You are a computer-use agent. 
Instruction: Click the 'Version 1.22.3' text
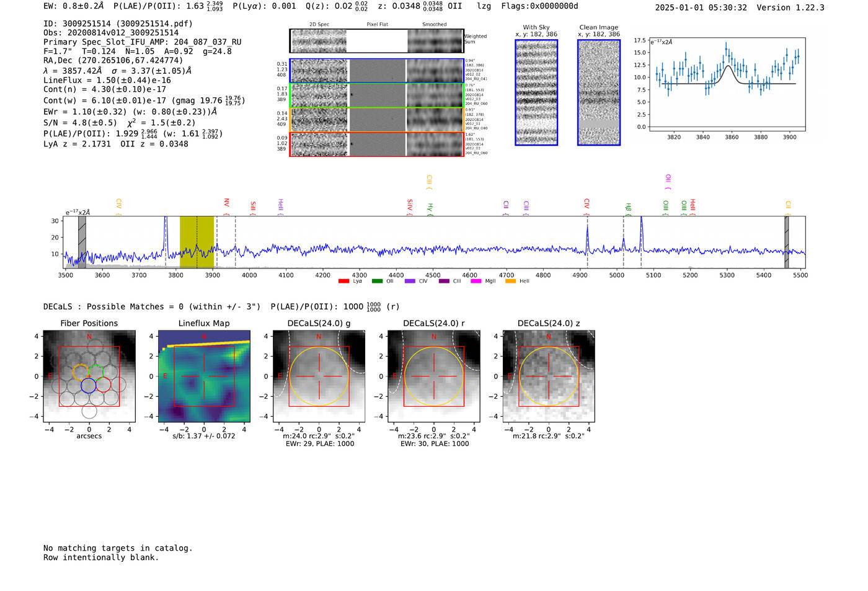point(790,7)
